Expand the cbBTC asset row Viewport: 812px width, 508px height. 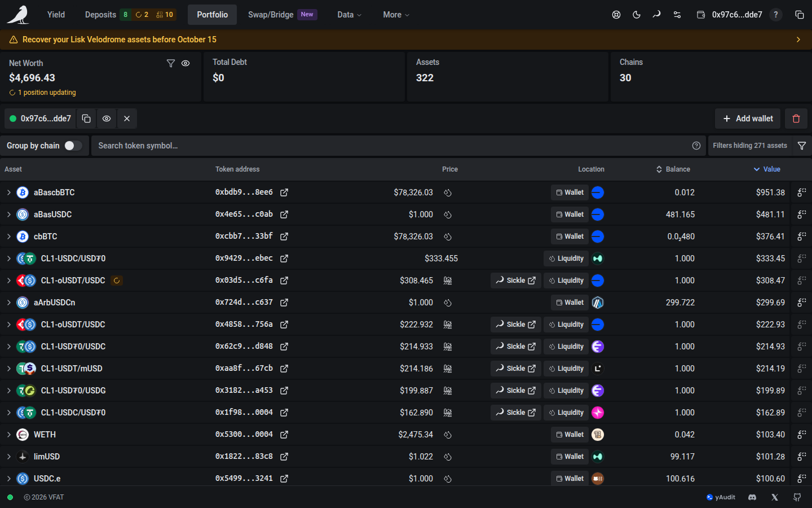point(9,237)
